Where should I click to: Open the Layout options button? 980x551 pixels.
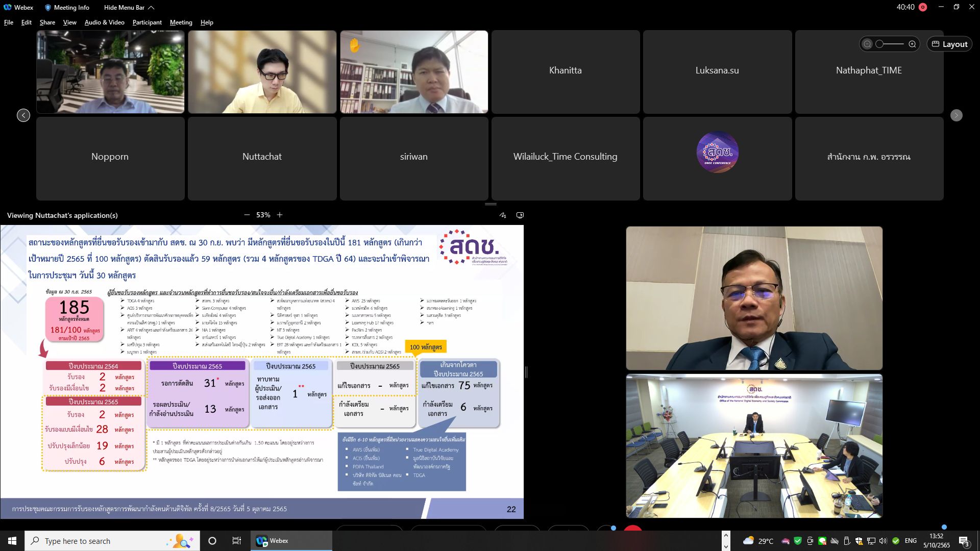tap(950, 44)
